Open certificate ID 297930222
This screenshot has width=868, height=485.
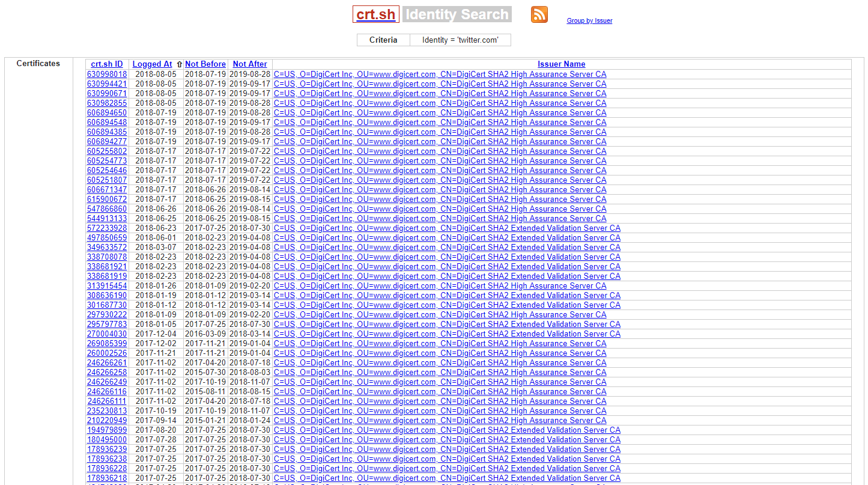107,315
